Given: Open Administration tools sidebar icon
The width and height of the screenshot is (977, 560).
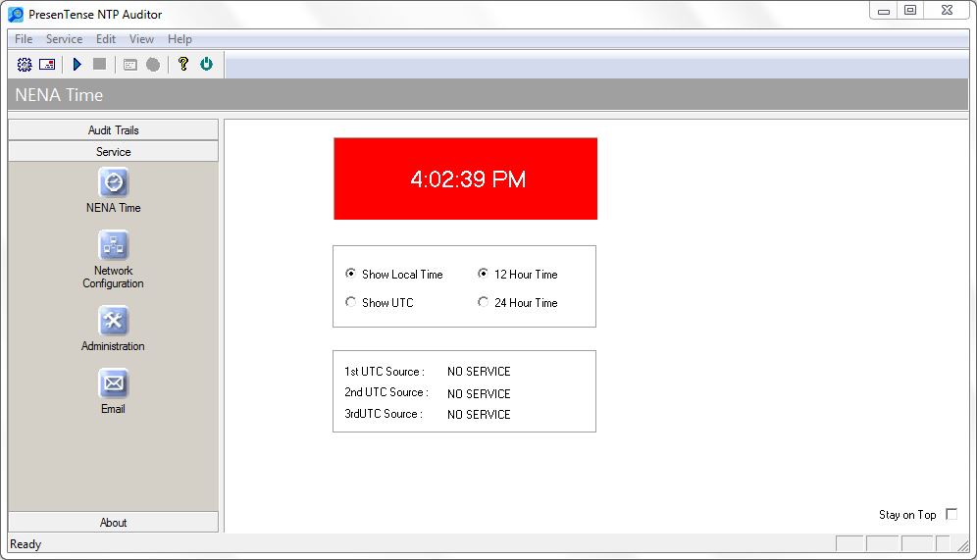Looking at the screenshot, I should [x=114, y=321].
